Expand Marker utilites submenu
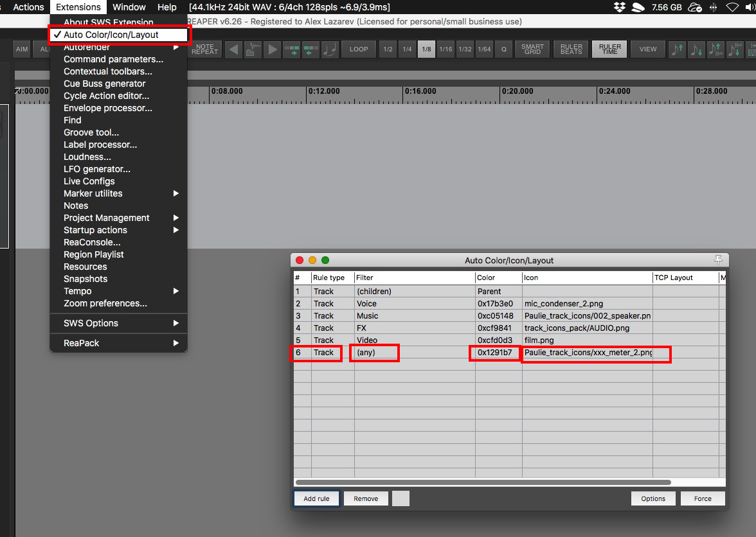The width and height of the screenshot is (756, 537). coord(118,193)
